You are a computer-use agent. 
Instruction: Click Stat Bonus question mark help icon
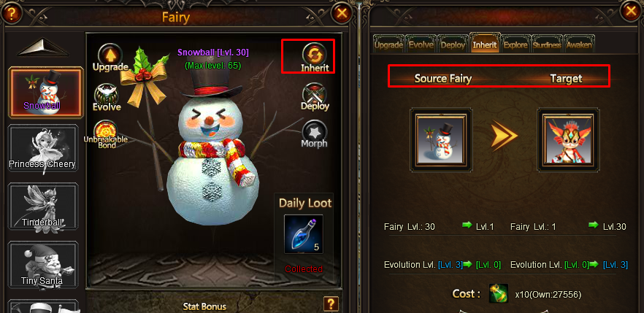(331, 304)
